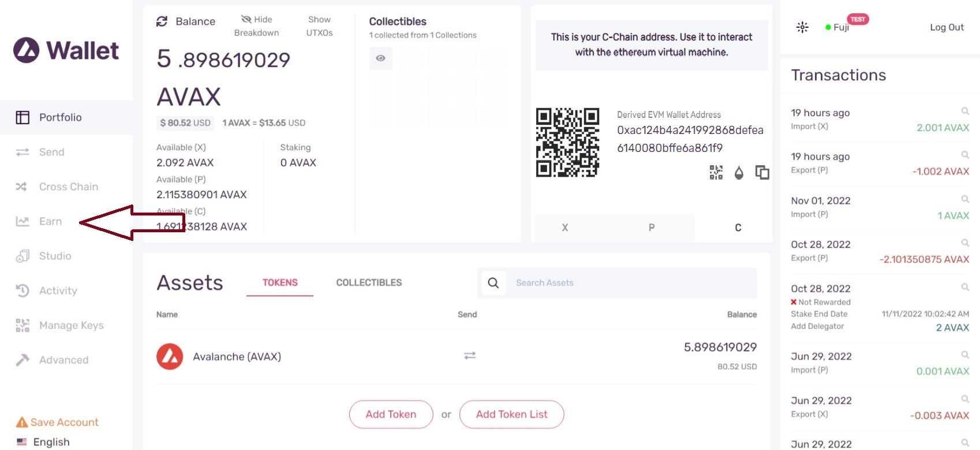The height and width of the screenshot is (450, 980).
Task: View details of the 2.001 AVAX import transaction
Action: (964, 111)
